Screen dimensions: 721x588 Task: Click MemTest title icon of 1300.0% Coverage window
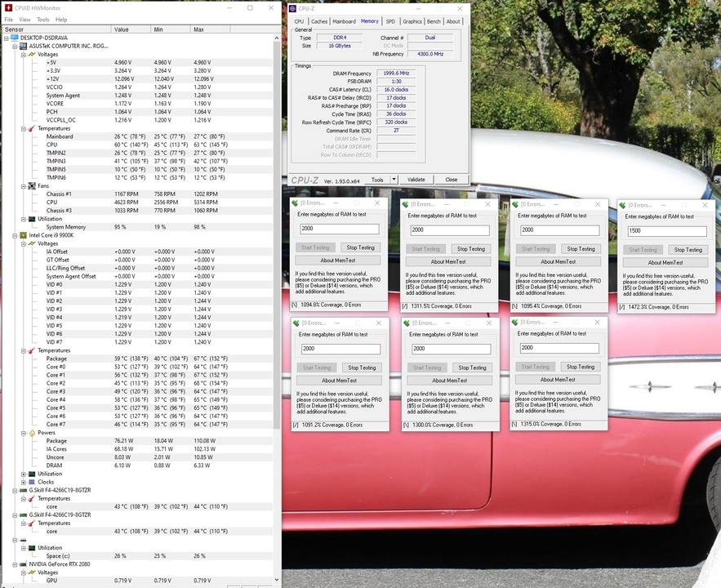click(x=407, y=323)
